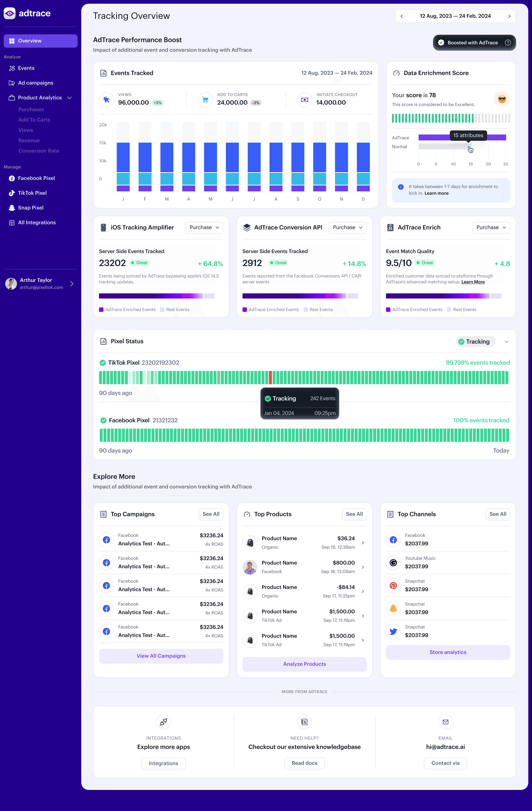Click the Add To Carts cart icon

coord(205,100)
